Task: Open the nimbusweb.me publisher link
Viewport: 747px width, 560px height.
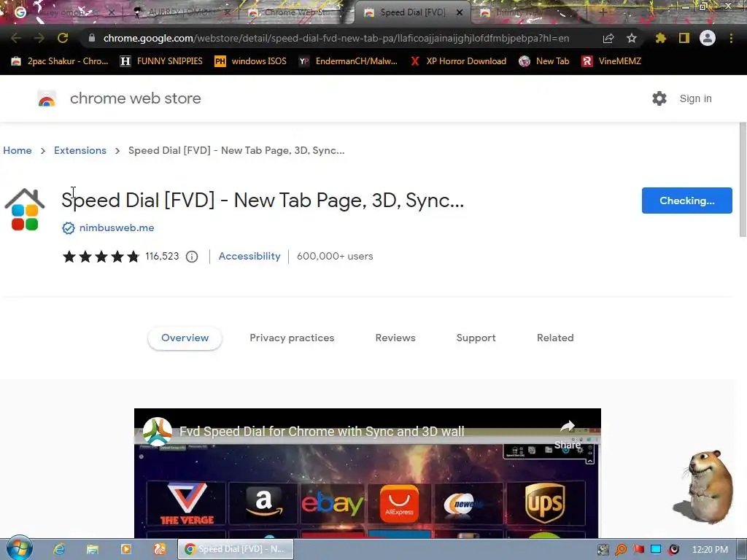Action: (117, 228)
